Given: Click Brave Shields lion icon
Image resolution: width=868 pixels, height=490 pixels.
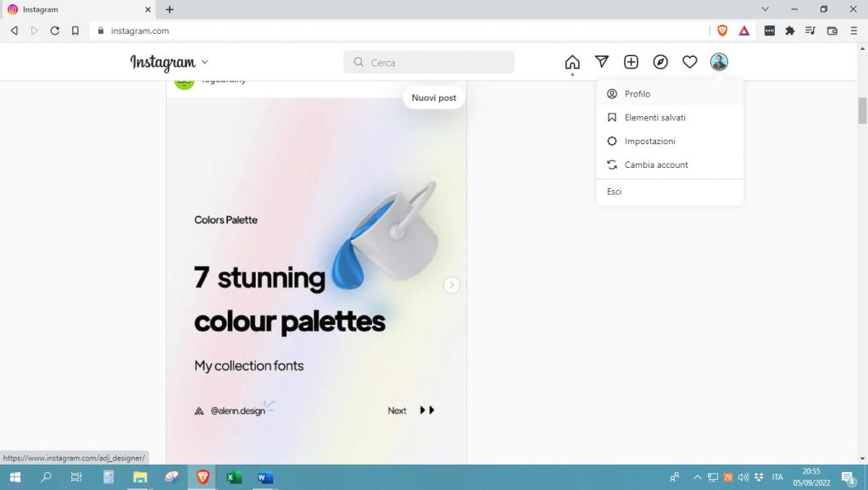Looking at the screenshot, I should tap(722, 31).
